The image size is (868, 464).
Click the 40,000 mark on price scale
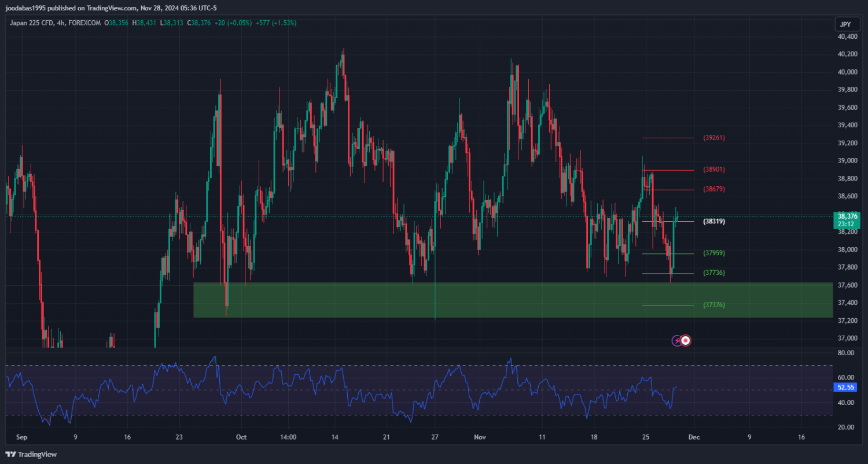[848, 72]
